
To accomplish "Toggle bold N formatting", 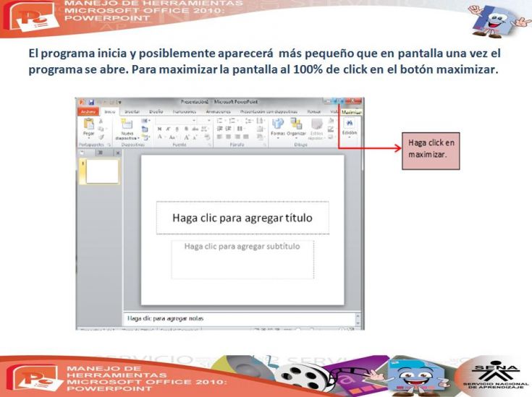I will 159,129.
